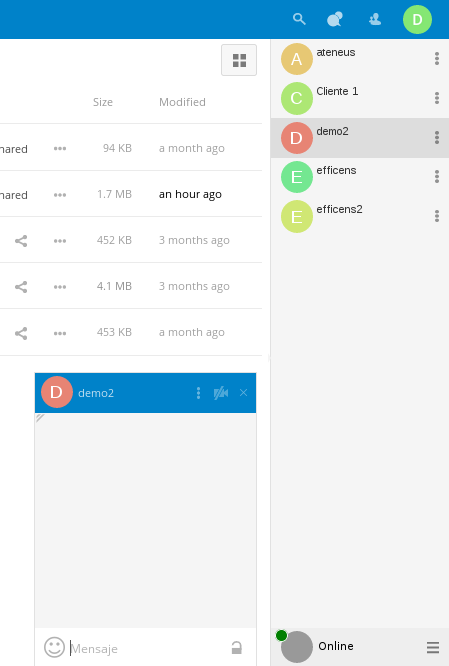Toggle encryption padlock in message bar
The height and width of the screenshot is (666, 449).
point(237,648)
